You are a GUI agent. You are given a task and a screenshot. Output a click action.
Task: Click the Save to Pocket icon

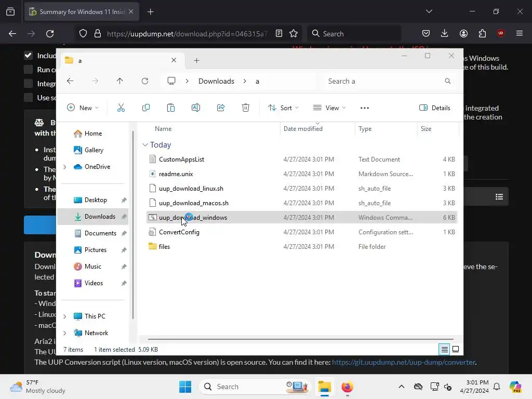point(426,33)
